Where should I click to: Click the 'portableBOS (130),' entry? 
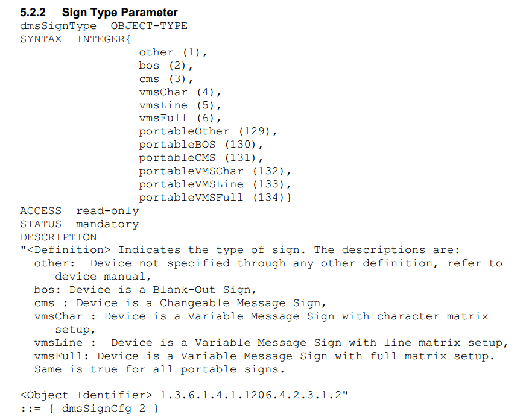coord(201,145)
